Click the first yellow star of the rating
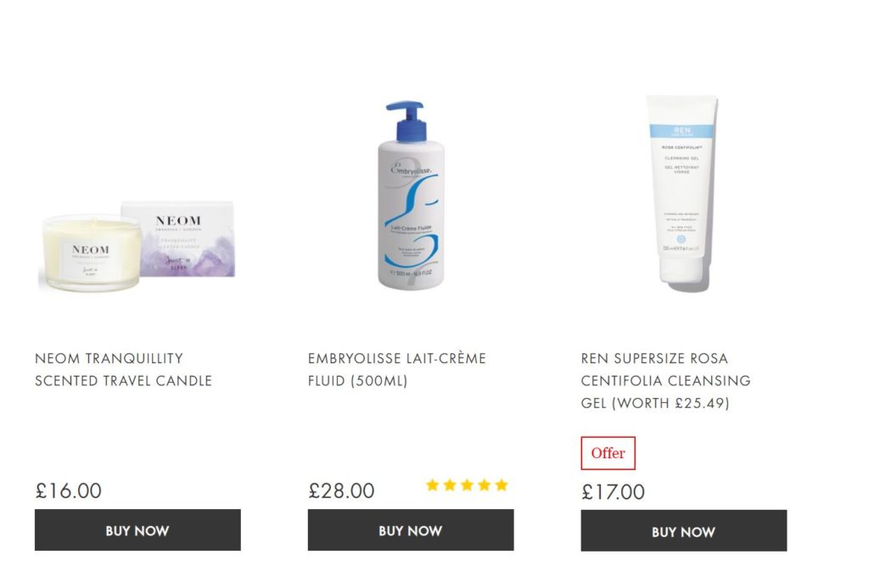This screenshot has width=869, height=588. (432, 485)
